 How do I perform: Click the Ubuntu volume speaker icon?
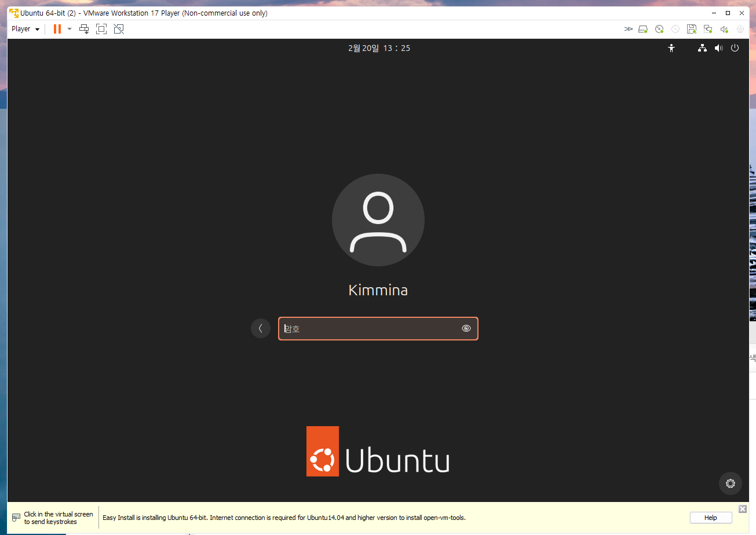point(719,48)
